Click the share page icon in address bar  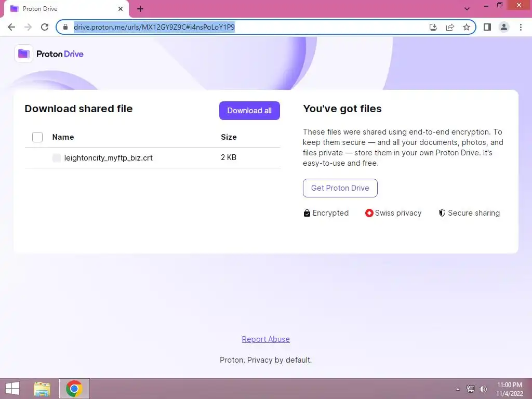450,27
